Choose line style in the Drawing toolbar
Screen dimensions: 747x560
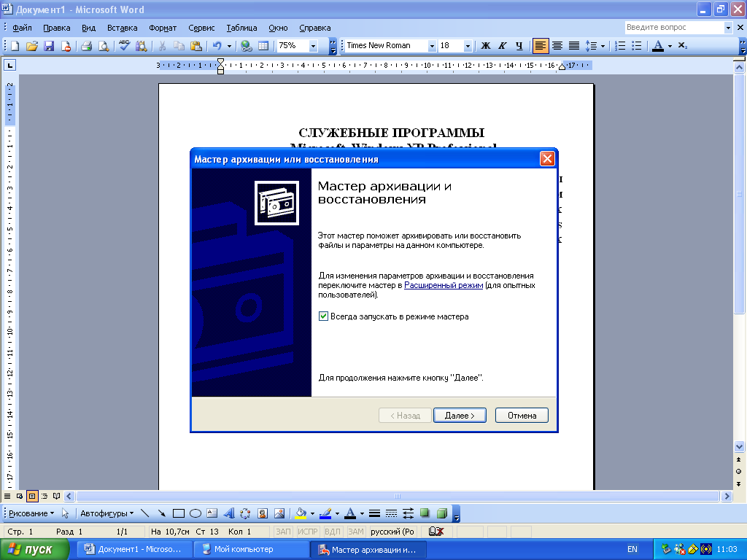[x=374, y=513]
